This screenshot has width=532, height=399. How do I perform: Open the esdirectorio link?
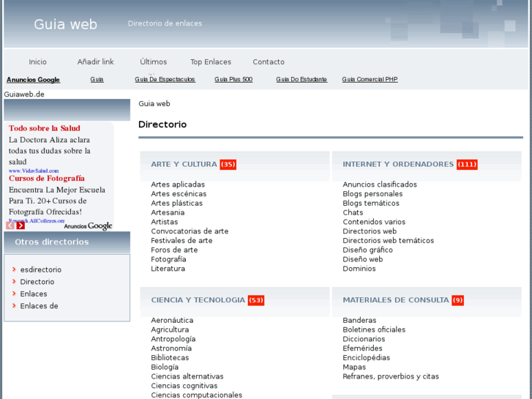point(41,269)
